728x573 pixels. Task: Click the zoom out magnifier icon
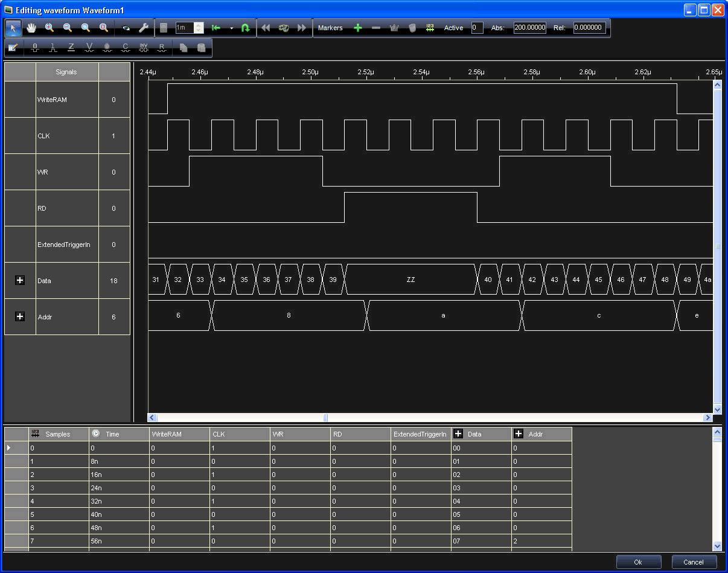(68, 28)
